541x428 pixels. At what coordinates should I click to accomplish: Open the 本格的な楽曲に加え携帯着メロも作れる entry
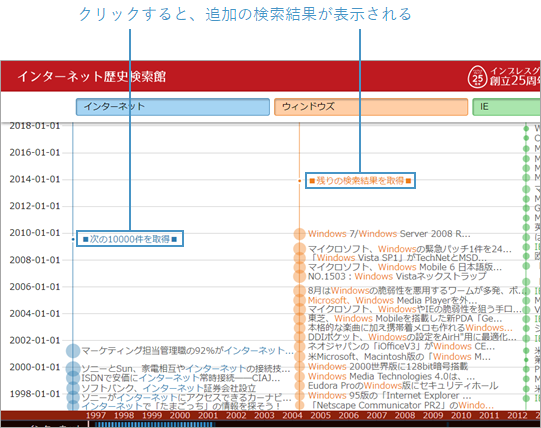[x=410, y=328]
